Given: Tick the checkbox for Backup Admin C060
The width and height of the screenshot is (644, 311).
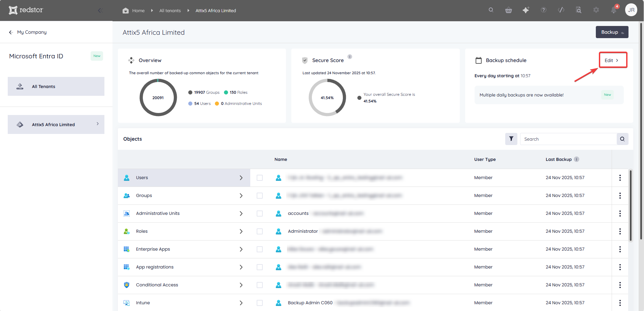Looking at the screenshot, I should pos(260,303).
